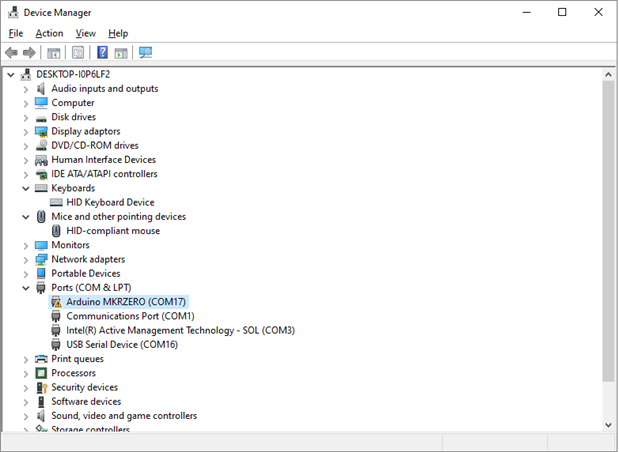Click the Computer monitor icon
619x452 pixels.
tap(41, 103)
